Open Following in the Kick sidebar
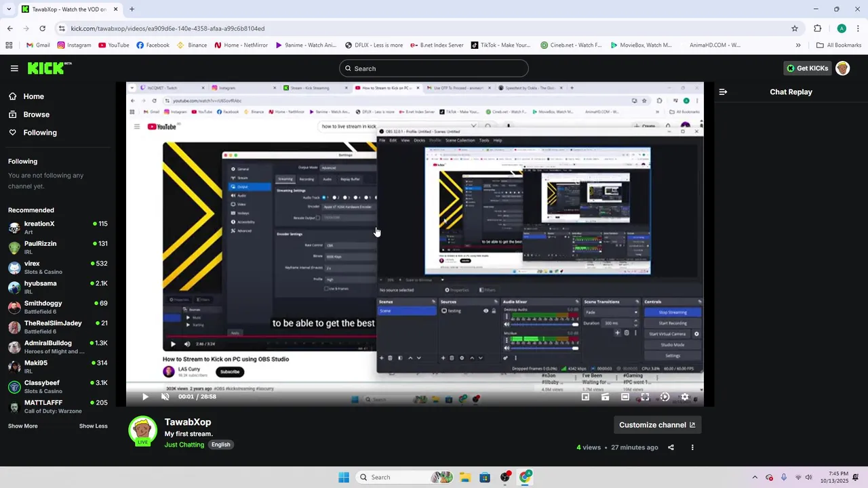Image resolution: width=868 pixels, height=488 pixels. coord(33,133)
